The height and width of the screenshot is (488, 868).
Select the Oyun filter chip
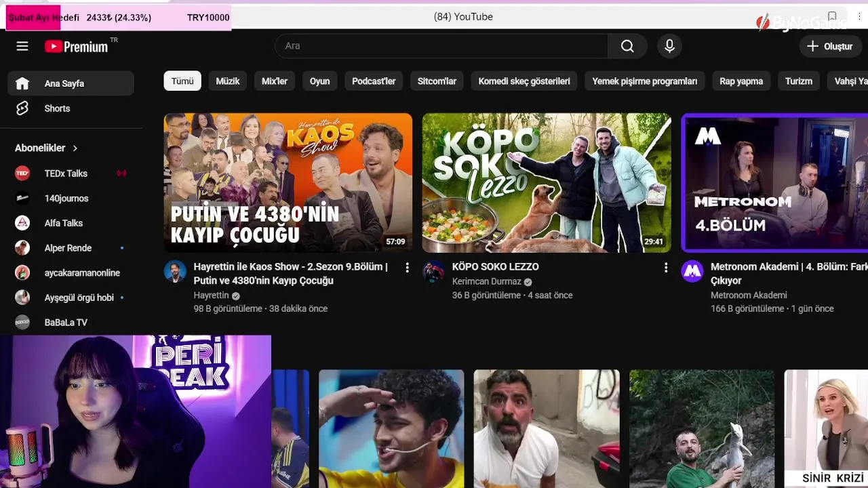(x=319, y=81)
